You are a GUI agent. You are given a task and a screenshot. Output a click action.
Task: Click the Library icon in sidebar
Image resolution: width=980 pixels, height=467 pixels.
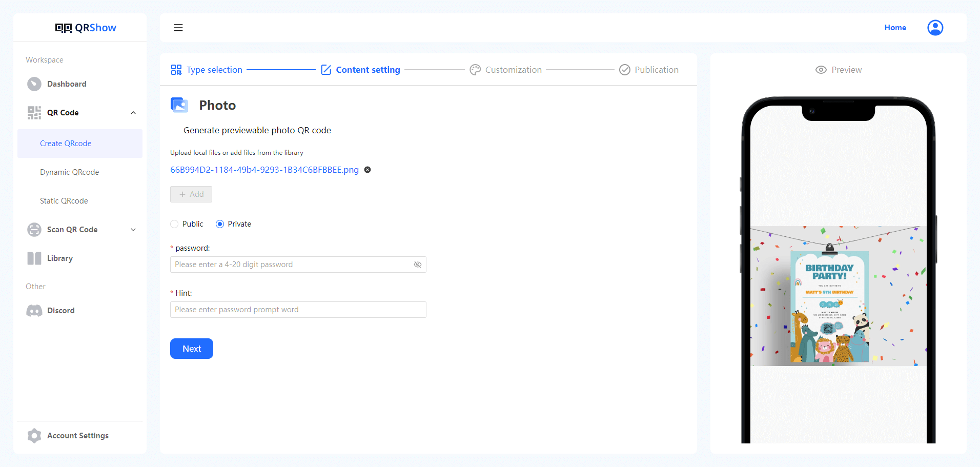click(x=34, y=258)
